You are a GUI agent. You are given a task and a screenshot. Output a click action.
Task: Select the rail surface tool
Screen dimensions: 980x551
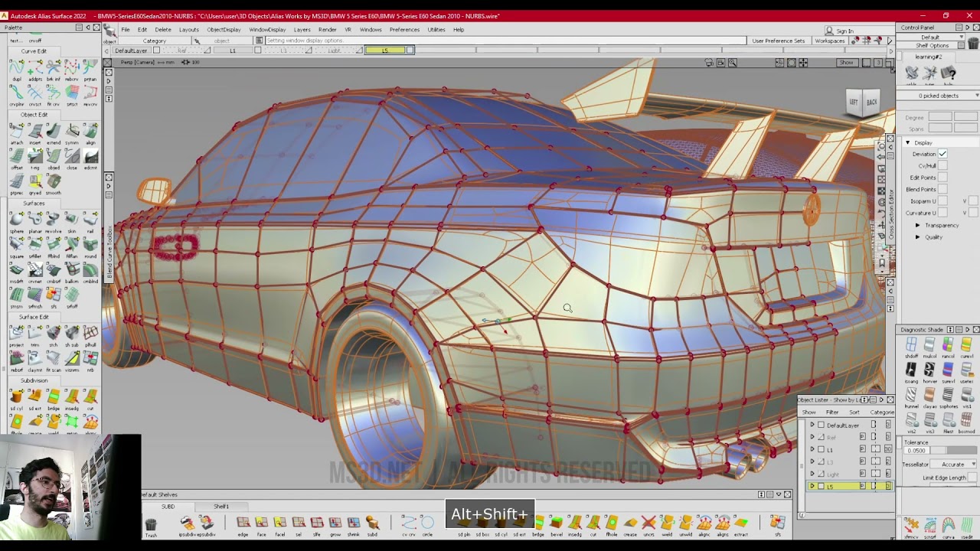pyautogui.click(x=90, y=220)
